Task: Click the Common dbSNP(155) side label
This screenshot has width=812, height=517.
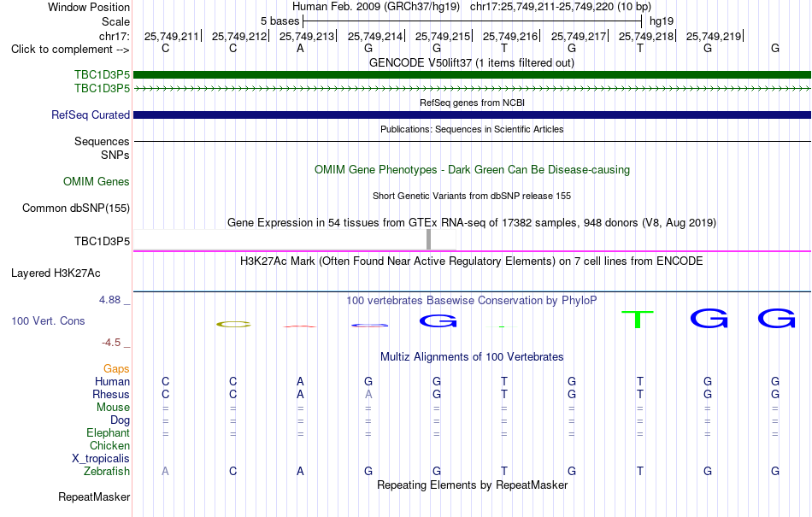Action: click(76, 208)
